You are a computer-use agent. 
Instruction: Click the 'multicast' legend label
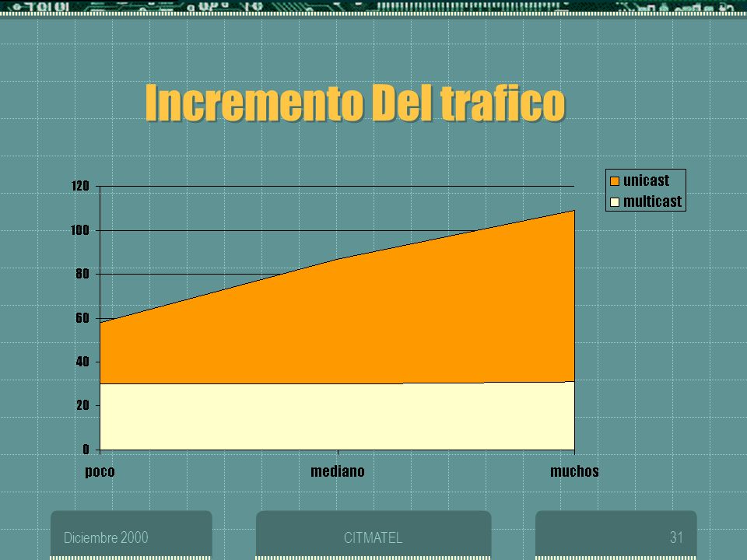(x=653, y=201)
